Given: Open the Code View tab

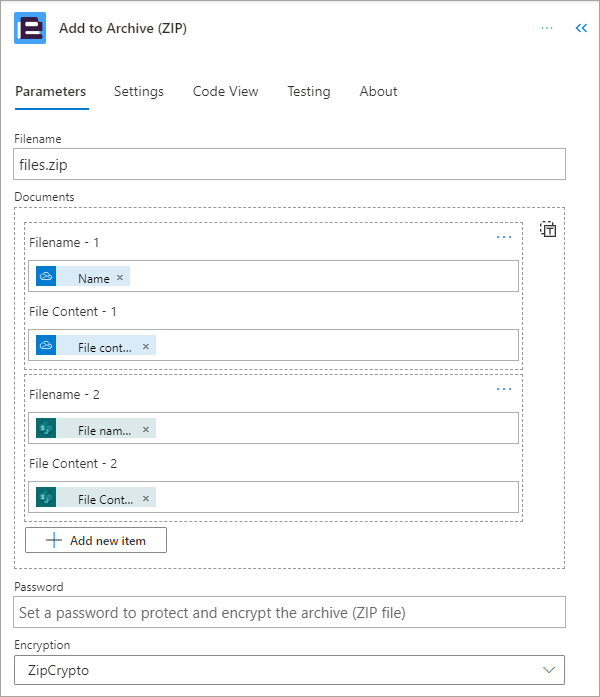Looking at the screenshot, I should pyautogui.click(x=225, y=91).
